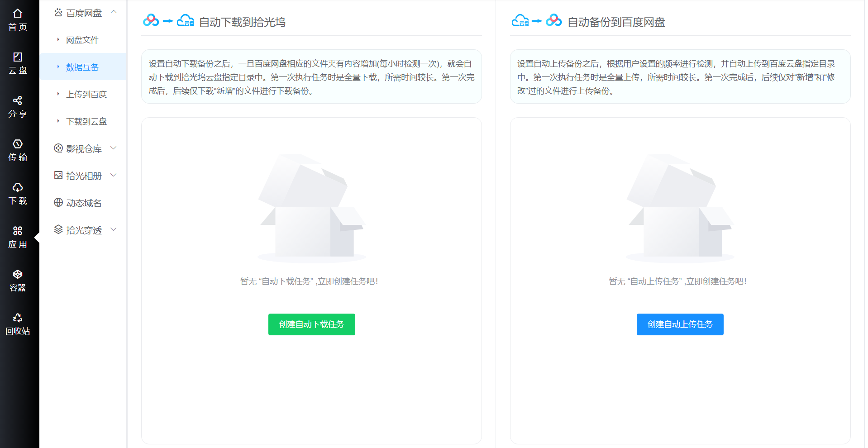868x448 pixels.
Task: Select 数据互备 submenu item
Action: [x=83, y=67]
